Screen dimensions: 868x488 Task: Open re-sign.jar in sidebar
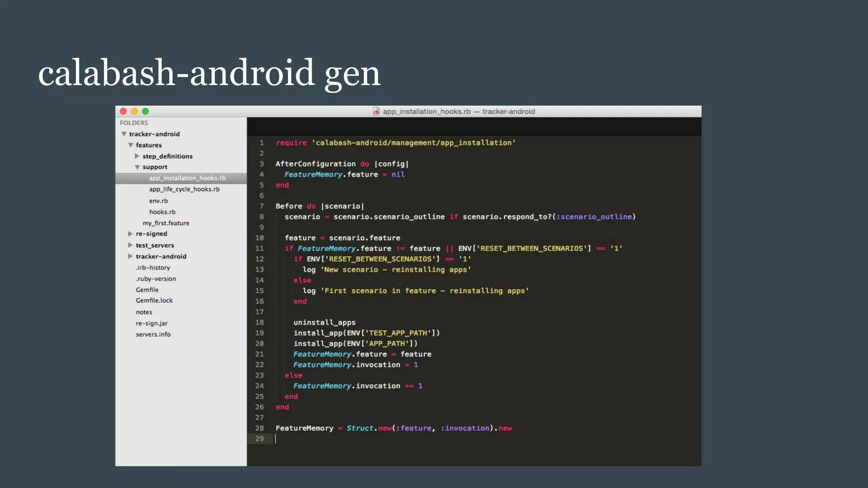pos(152,323)
